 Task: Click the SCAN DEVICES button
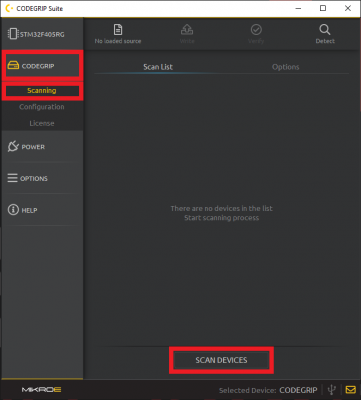coord(221,360)
